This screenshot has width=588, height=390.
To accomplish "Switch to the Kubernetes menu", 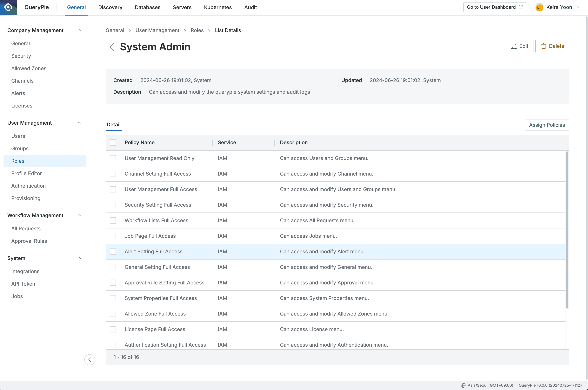I will coord(218,7).
